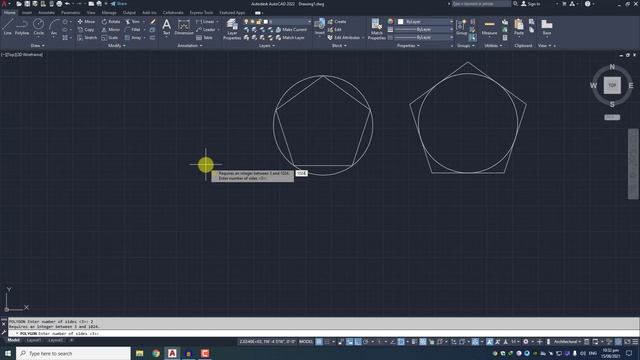Click the Base view tool
This screenshot has height=360, width=640.
(x=547, y=27)
